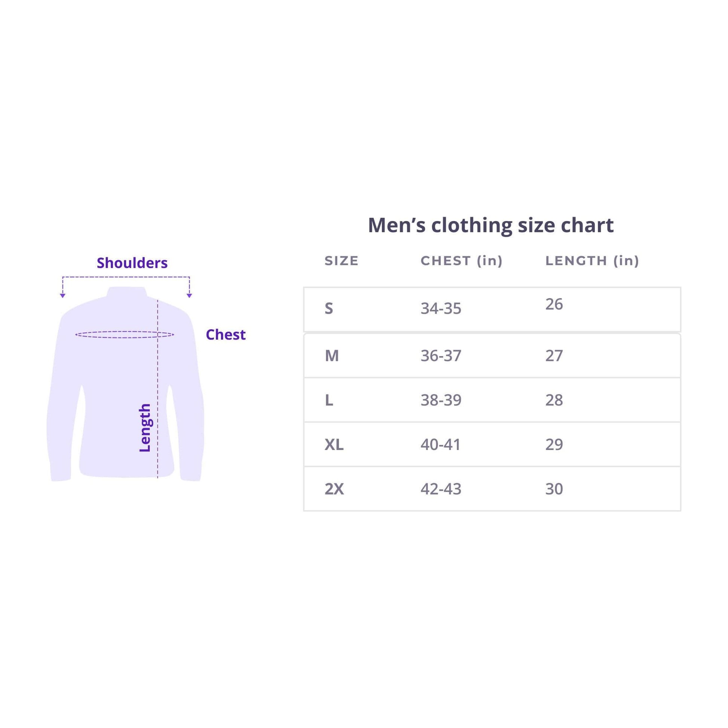728x728 pixels.
Task: Click the 34-35 chest measurement
Action: 441,309
